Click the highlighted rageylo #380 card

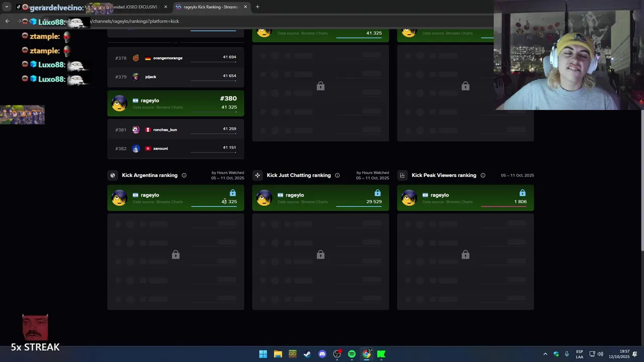176,103
